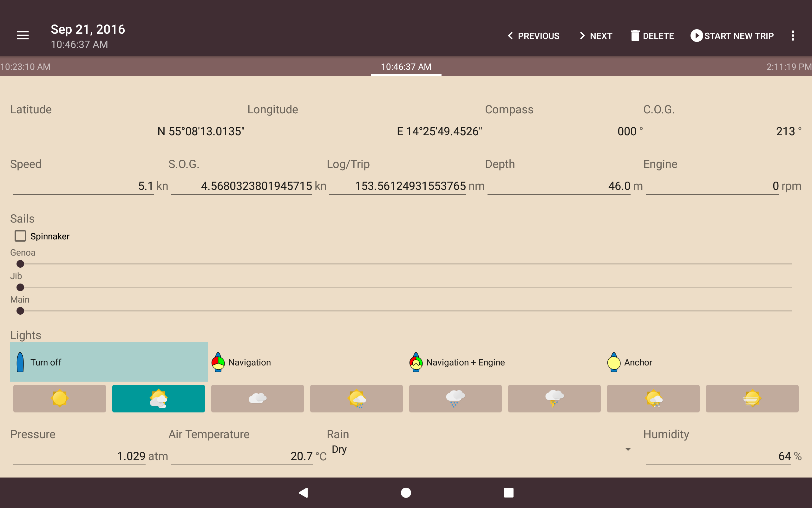Go to the PREVIOUS log entry
This screenshot has height=508, width=812.
pyautogui.click(x=533, y=36)
